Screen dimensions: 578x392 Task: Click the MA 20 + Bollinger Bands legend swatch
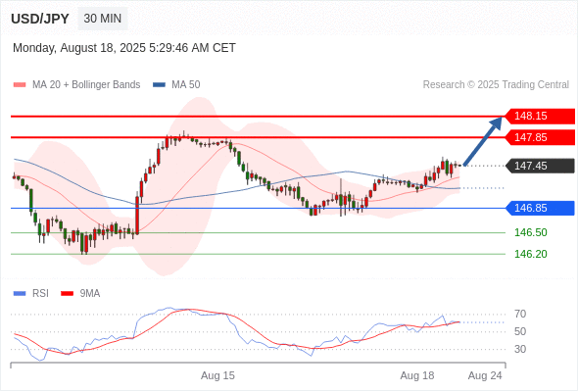click(20, 85)
